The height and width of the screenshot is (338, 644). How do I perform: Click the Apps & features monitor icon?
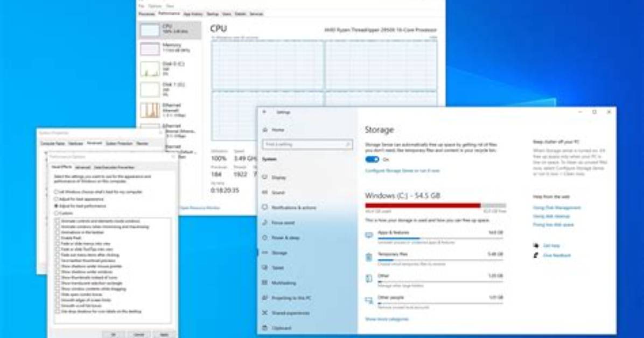click(369, 235)
